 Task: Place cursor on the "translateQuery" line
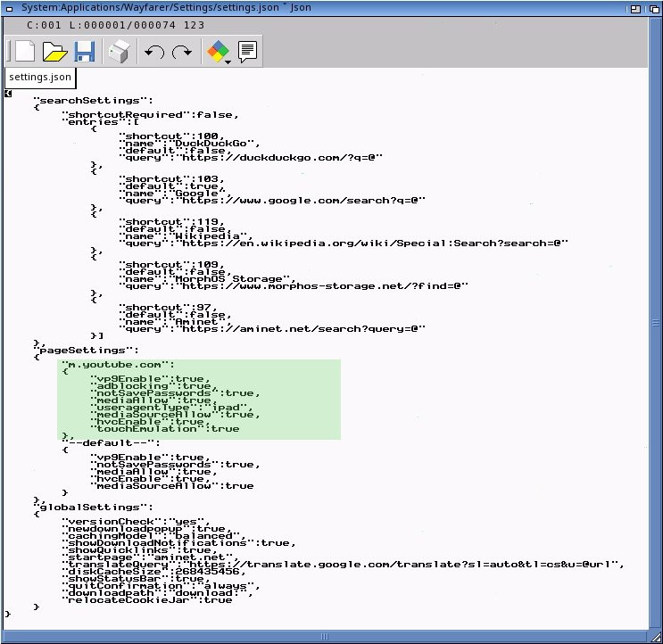pyautogui.click(x=339, y=564)
